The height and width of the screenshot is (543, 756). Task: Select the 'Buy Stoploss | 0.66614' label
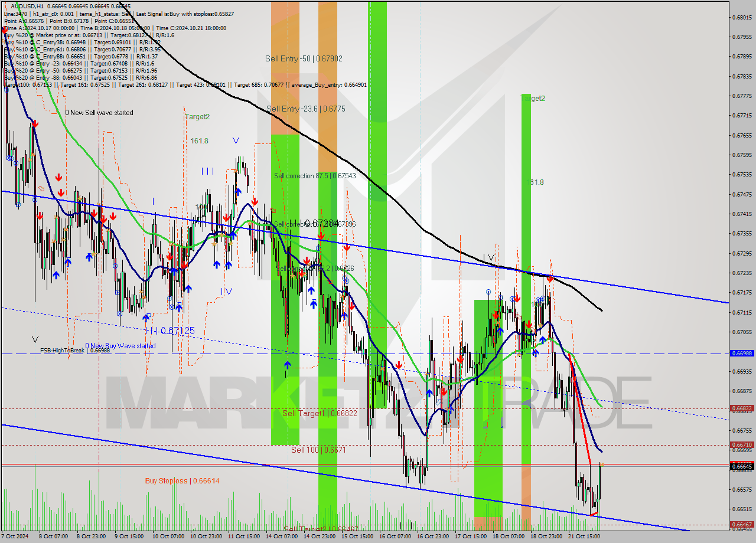pos(183,481)
